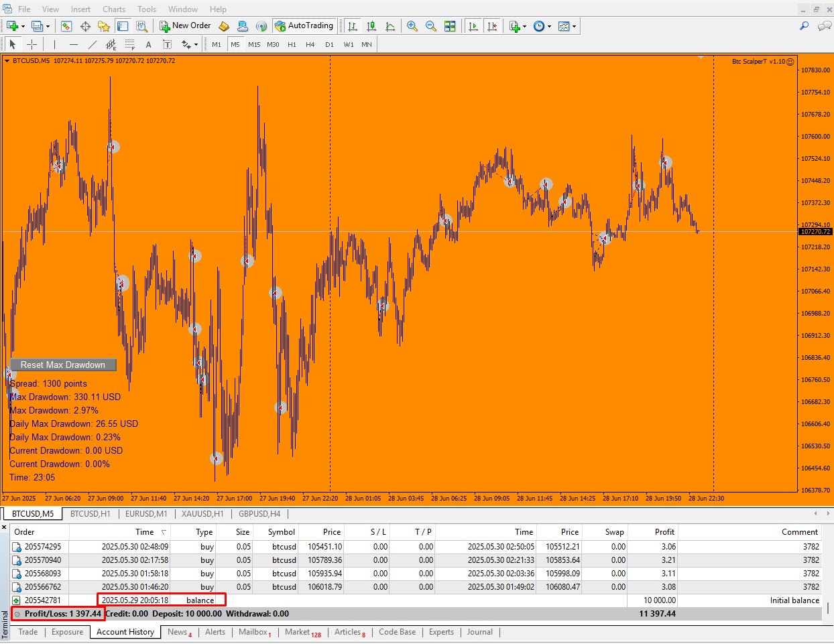Open the Trade terminal tab
The width and height of the screenshot is (834, 644).
[28, 632]
